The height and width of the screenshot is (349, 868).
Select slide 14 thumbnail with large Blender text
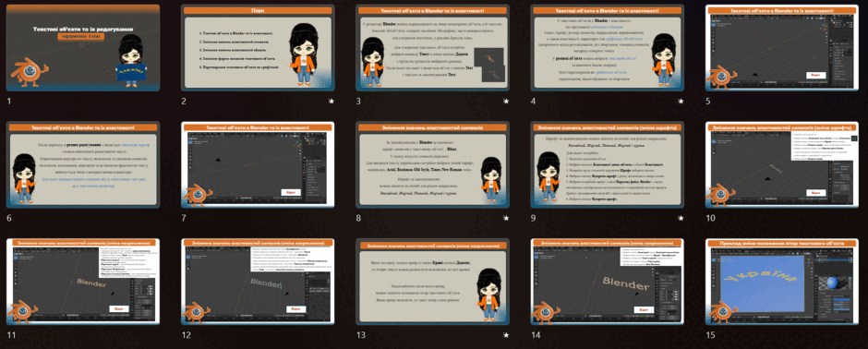tap(608, 282)
